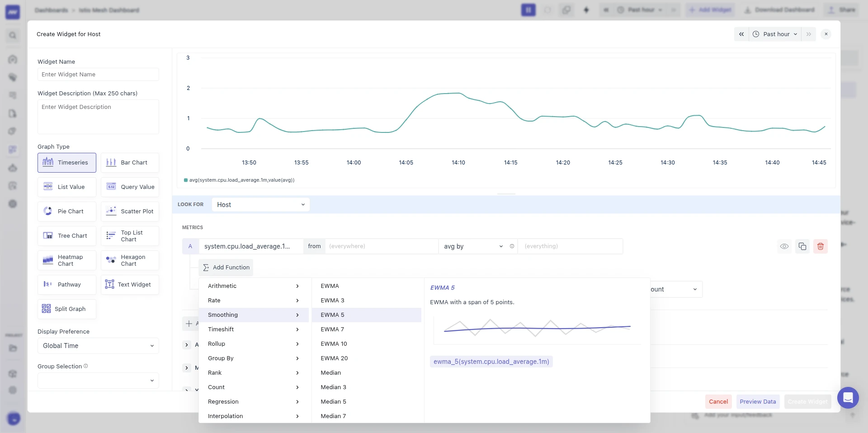
Task: Click the Create Widget button
Action: pos(807,401)
